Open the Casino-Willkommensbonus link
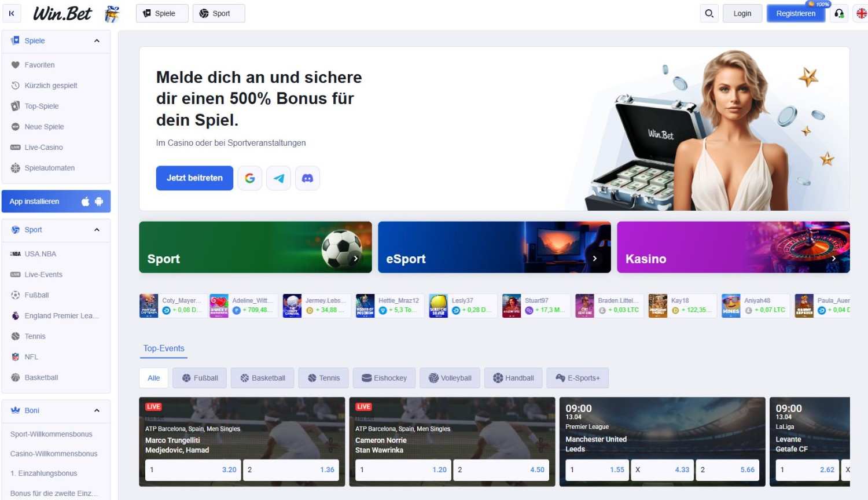Viewport: 868px width, 500px height. pyautogui.click(x=54, y=453)
